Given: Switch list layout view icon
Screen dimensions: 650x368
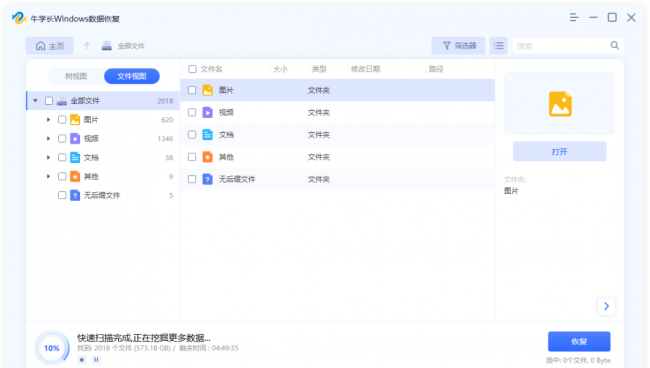Looking at the screenshot, I should [x=499, y=46].
